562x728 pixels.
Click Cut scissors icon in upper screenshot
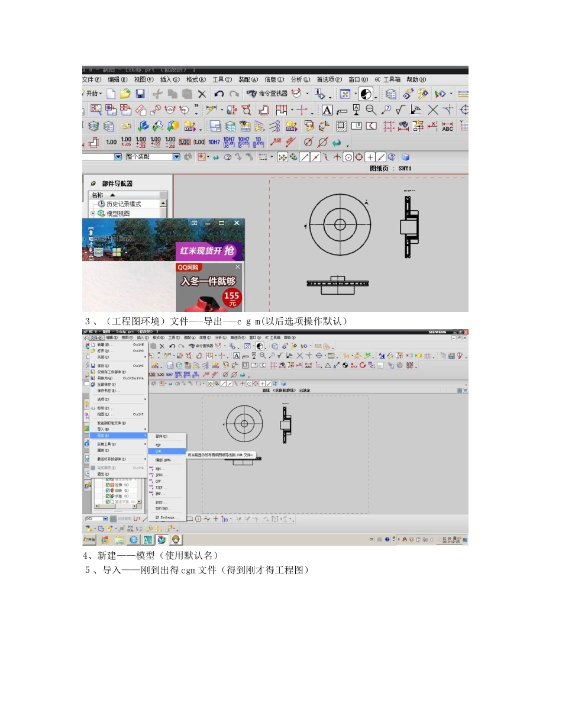point(157,94)
